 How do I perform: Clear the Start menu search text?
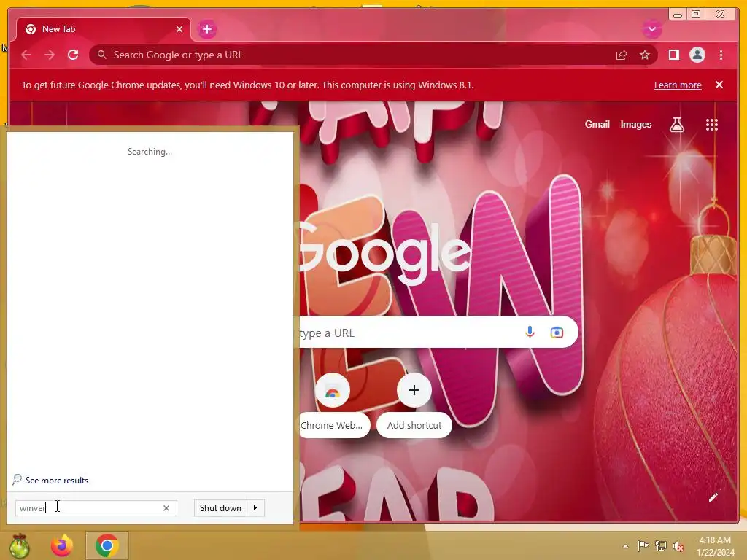pos(166,508)
